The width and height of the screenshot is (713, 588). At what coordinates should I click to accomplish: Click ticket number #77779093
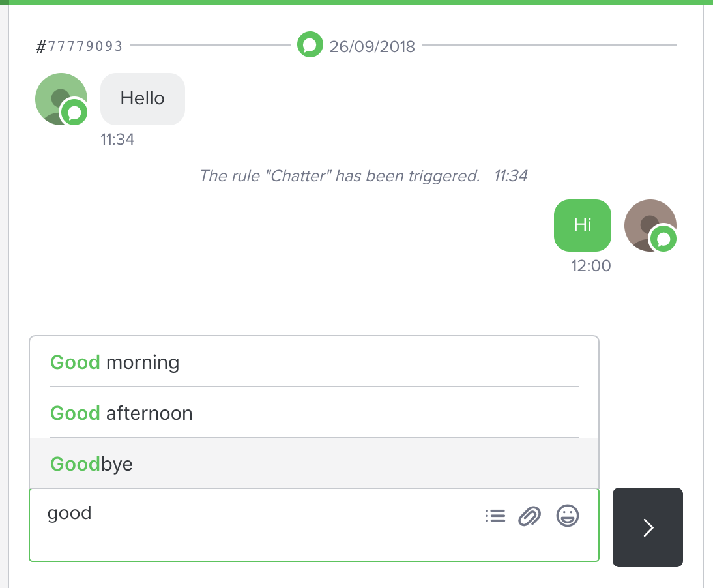click(x=79, y=46)
